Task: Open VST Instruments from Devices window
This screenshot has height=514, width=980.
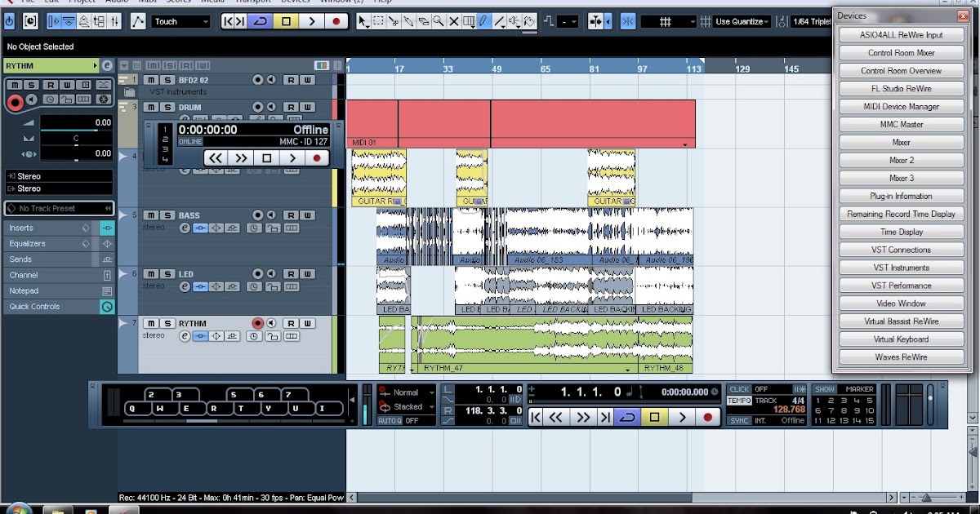Action: (902, 268)
